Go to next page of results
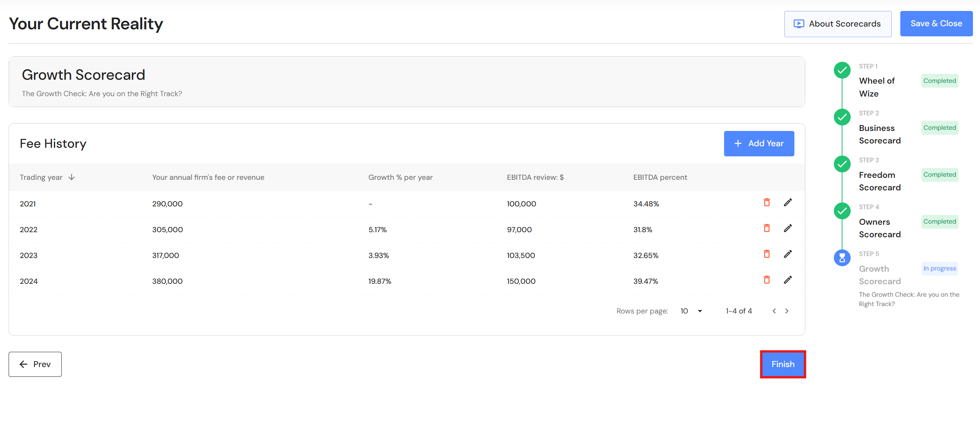This screenshot has height=446, width=980. tap(787, 311)
